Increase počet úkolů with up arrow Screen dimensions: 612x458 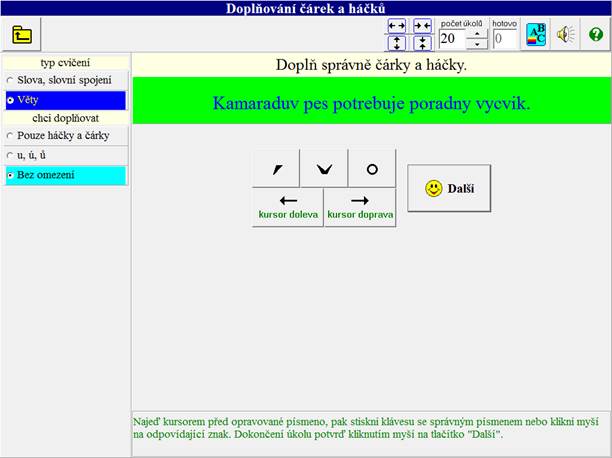tap(477, 34)
